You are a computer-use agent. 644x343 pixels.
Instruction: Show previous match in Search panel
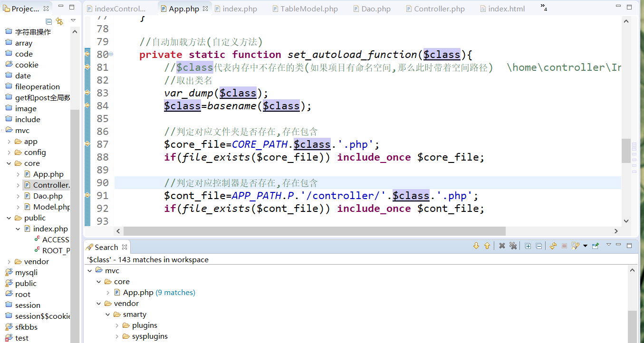click(487, 246)
